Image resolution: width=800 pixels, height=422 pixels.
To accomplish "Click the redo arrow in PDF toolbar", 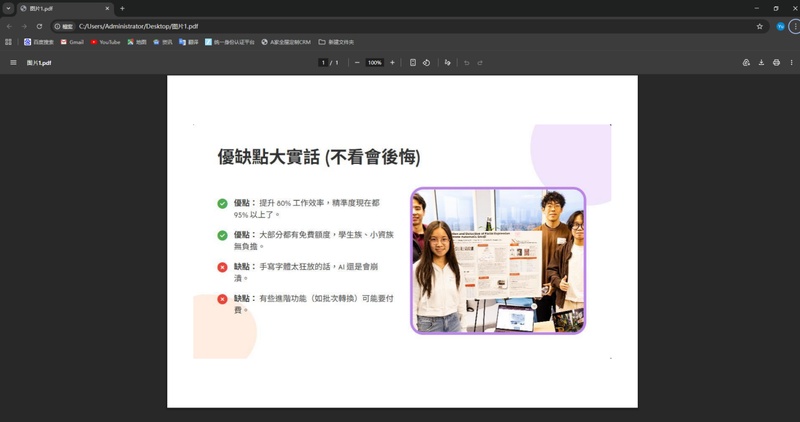I will [x=480, y=63].
